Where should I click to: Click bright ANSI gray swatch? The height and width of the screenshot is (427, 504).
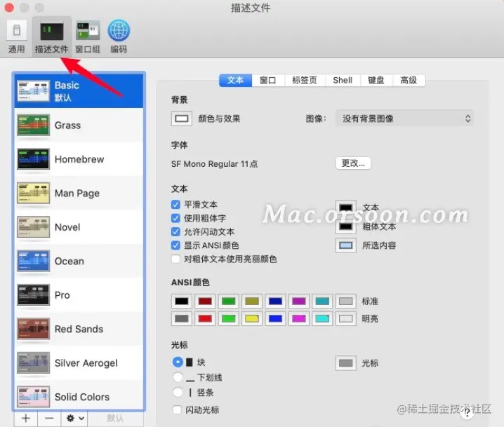(x=182, y=319)
